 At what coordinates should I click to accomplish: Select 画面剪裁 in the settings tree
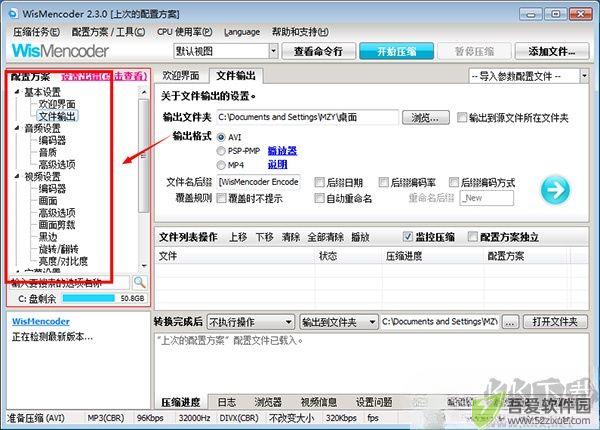pos(57,225)
